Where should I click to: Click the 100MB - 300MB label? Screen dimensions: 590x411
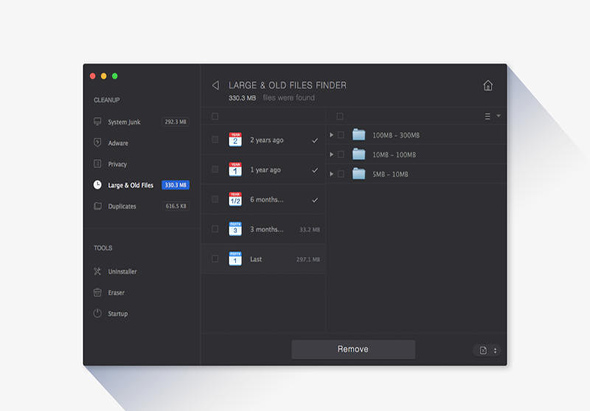point(396,135)
